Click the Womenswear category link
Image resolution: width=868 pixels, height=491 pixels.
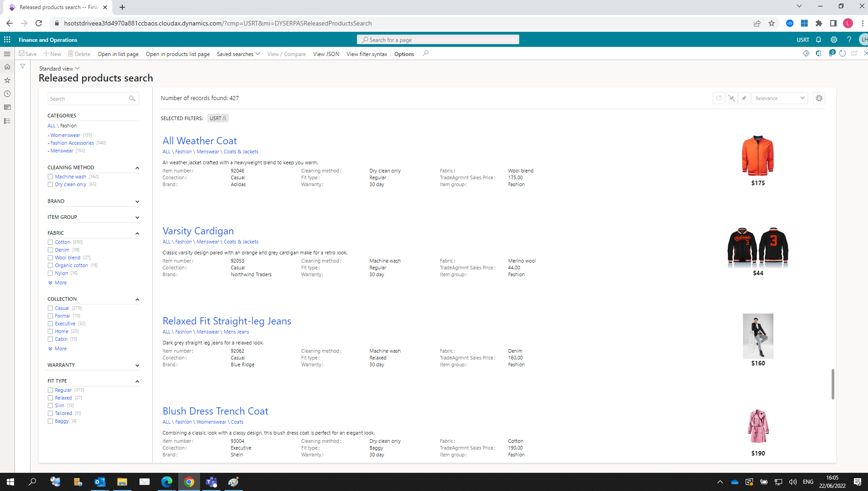65,135
